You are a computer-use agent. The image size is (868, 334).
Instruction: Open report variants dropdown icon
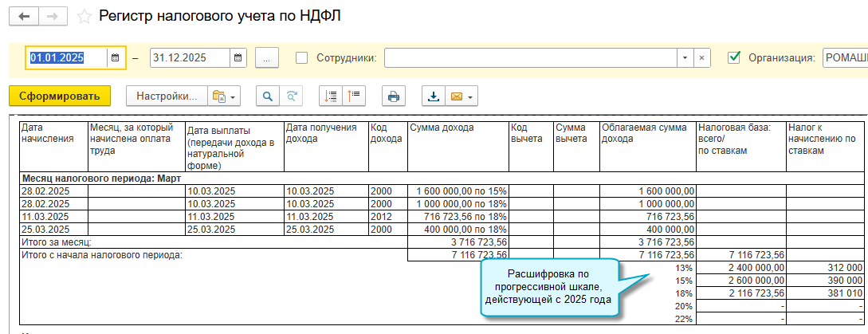click(x=224, y=96)
